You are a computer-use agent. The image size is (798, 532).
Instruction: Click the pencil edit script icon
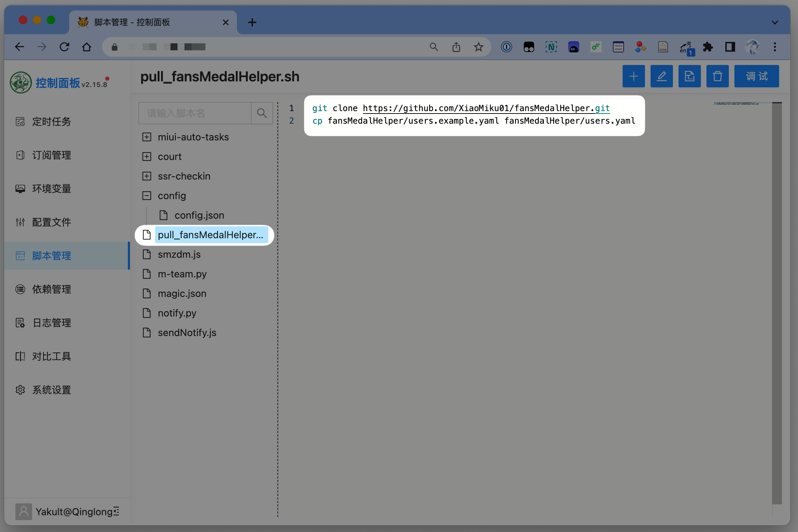[x=661, y=76]
